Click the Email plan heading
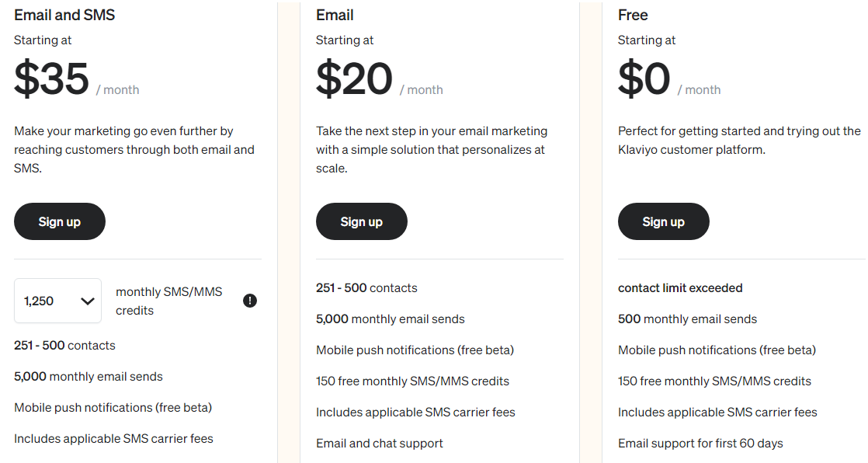This screenshot has height=463, width=868. click(x=335, y=15)
